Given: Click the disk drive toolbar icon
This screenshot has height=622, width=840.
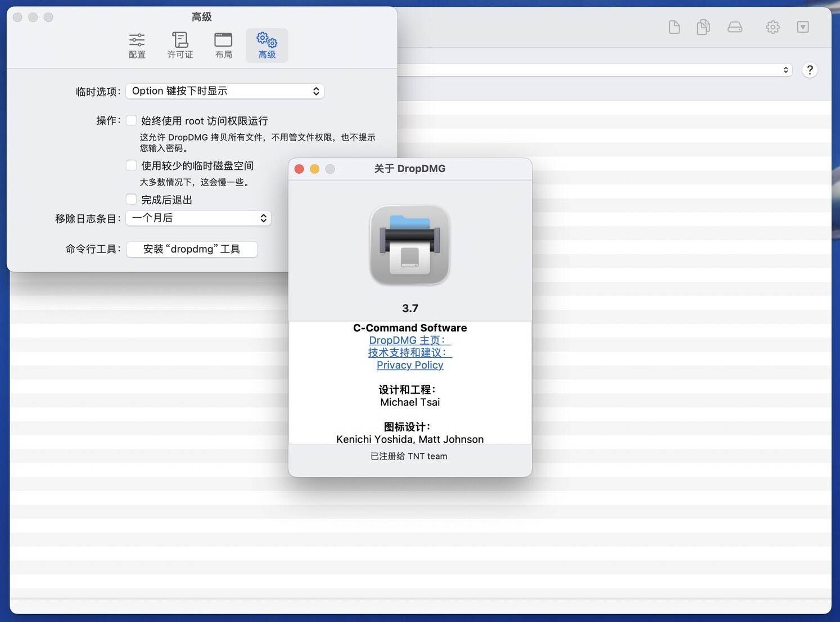Looking at the screenshot, I should tap(735, 27).
